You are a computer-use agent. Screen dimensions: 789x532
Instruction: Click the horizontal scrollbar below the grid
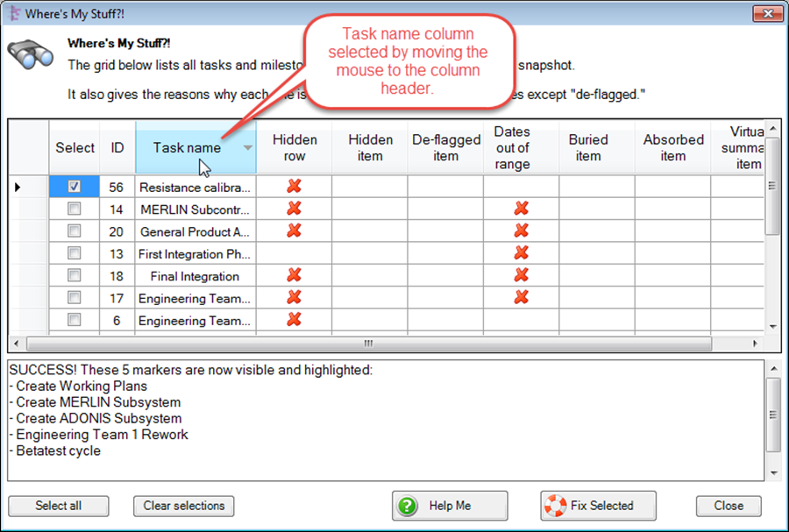coord(368,344)
